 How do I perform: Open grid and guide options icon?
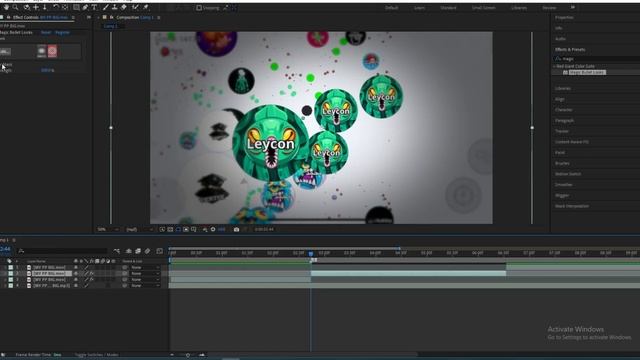pyautogui.click(x=193, y=229)
